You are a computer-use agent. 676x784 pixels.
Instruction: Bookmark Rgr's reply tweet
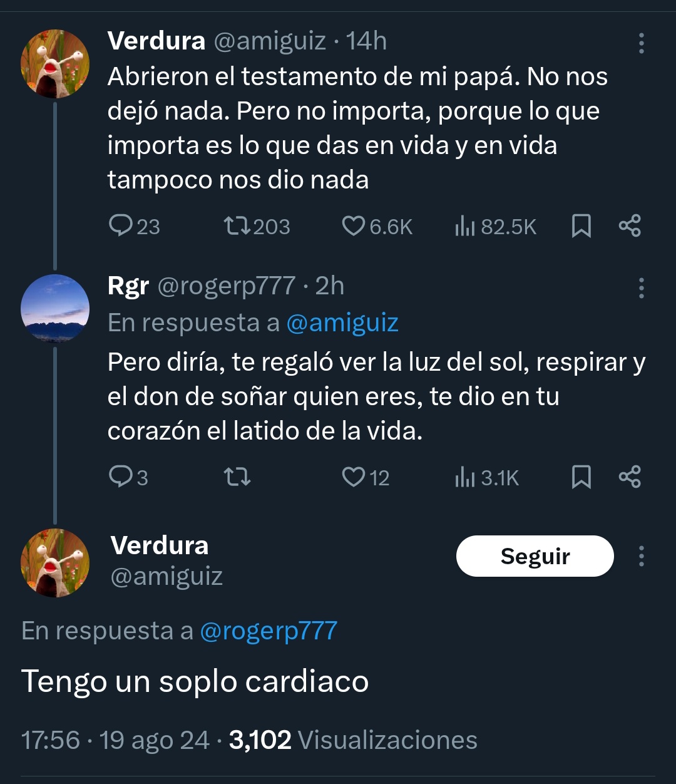point(581,477)
